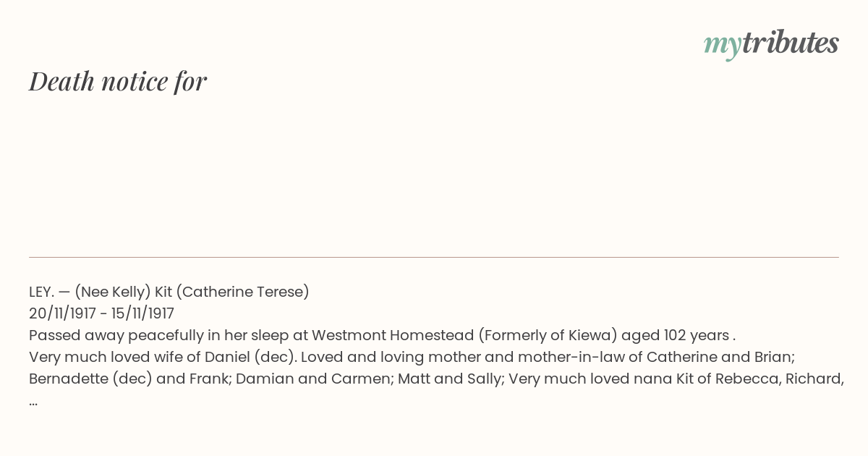Click the horizontal divider line
This screenshot has width=868, height=456.
(434, 257)
